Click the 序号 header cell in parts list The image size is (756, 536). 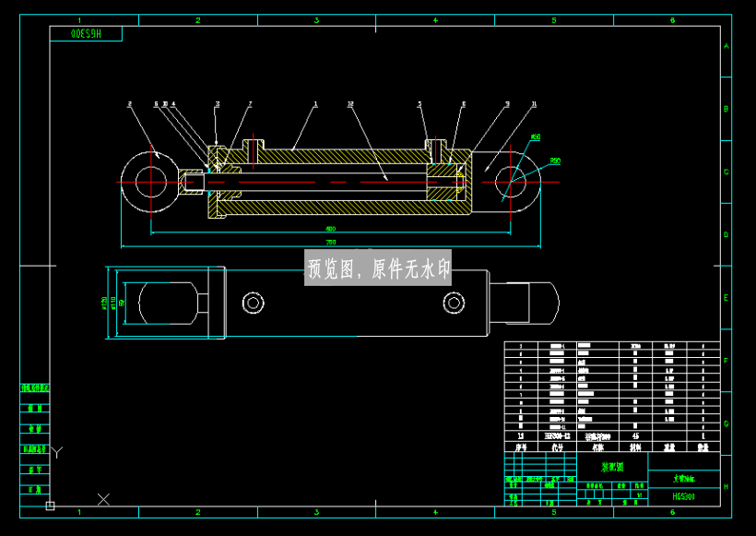(x=521, y=447)
